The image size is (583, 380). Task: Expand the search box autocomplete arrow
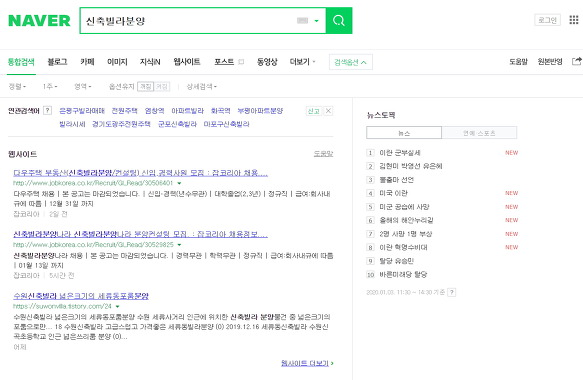[316, 21]
